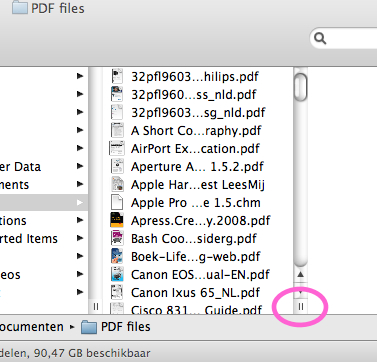Click the icon of Aperture A... 1.5.2.pdf
The image size is (377, 362).
pyautogui.click(x=117, y=167)
